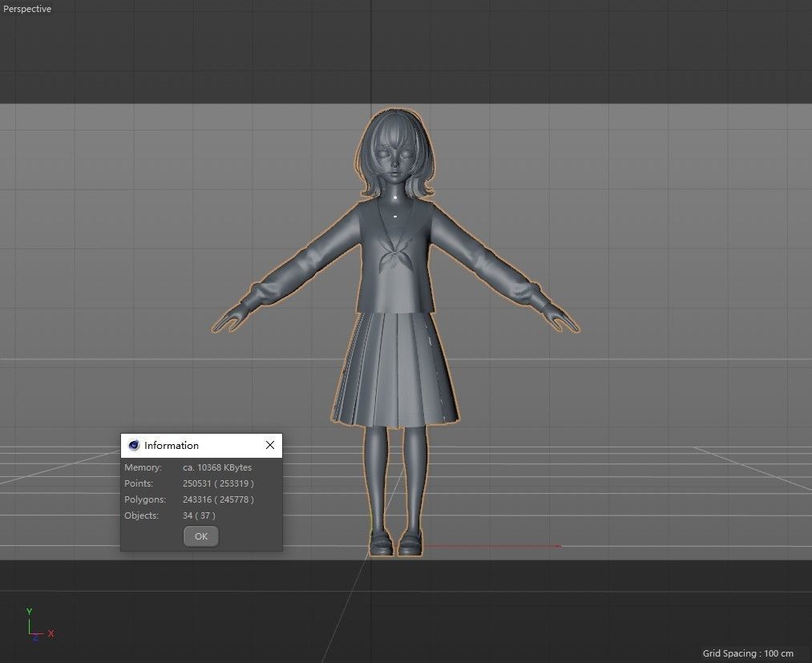The width and height of the screenshot is (812, 663).
Task: Click the 'Grid Spacing : 100 cm' text
Action: (x=748, y=653)
